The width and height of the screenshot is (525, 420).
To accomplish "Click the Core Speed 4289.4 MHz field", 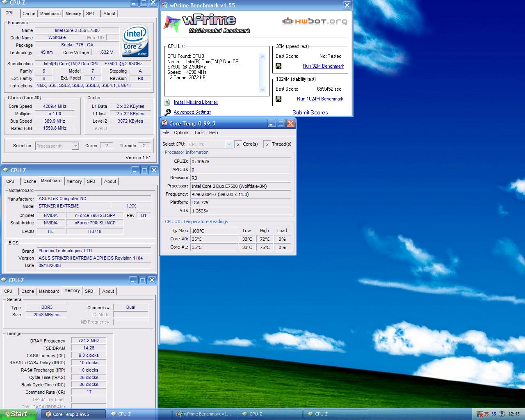I will 55,106.
